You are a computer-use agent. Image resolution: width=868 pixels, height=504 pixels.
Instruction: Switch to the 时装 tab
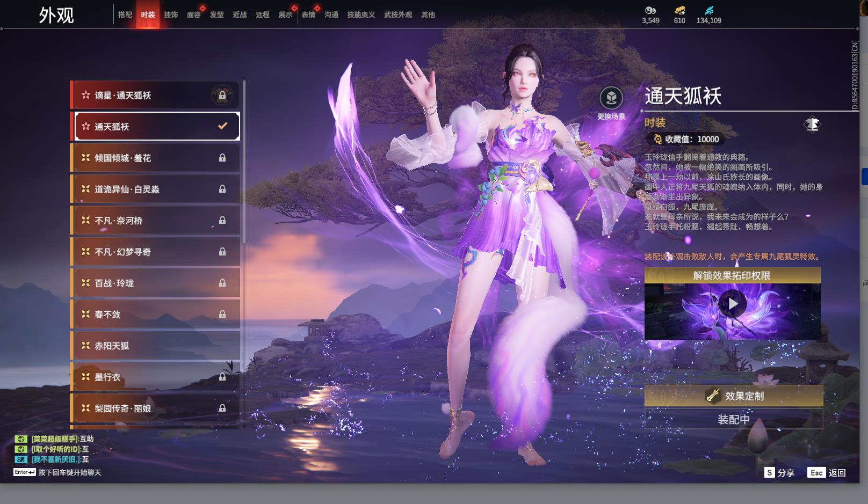tap(148, 15)
